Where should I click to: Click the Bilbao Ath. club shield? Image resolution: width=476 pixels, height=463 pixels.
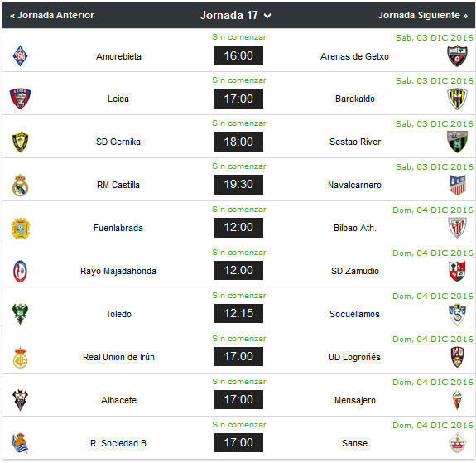pyautogui.click(x=457, y=228)
